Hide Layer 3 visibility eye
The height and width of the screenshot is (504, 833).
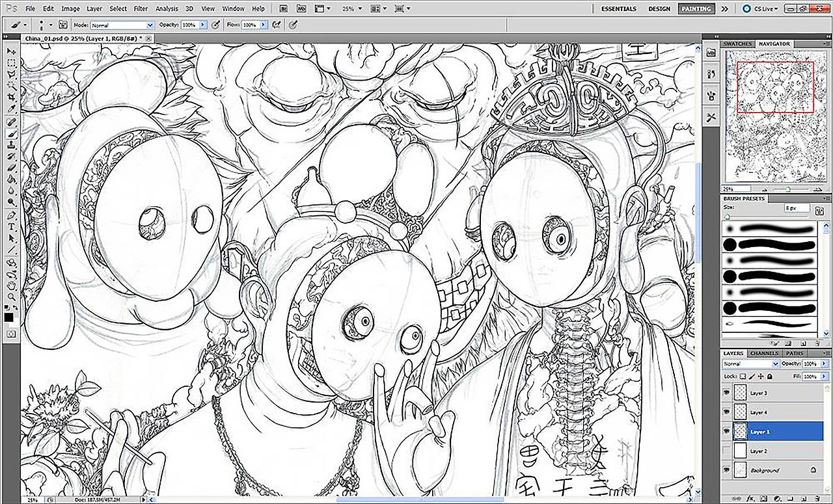click(728, 393)
